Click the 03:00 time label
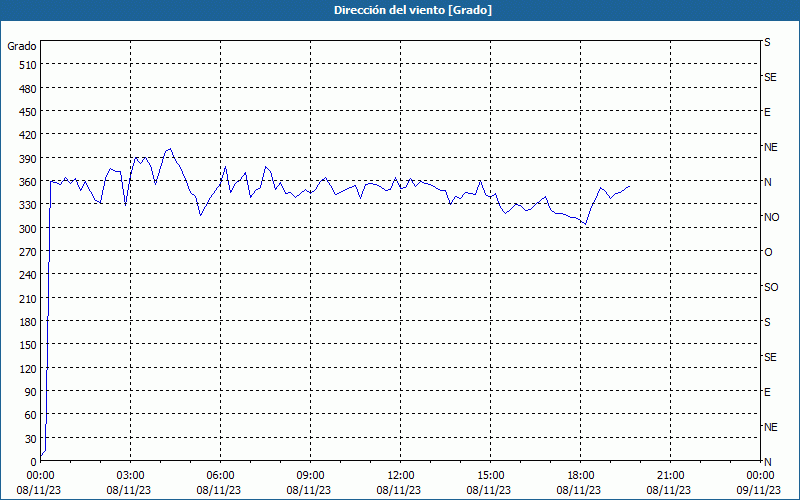 click(130, 476)
